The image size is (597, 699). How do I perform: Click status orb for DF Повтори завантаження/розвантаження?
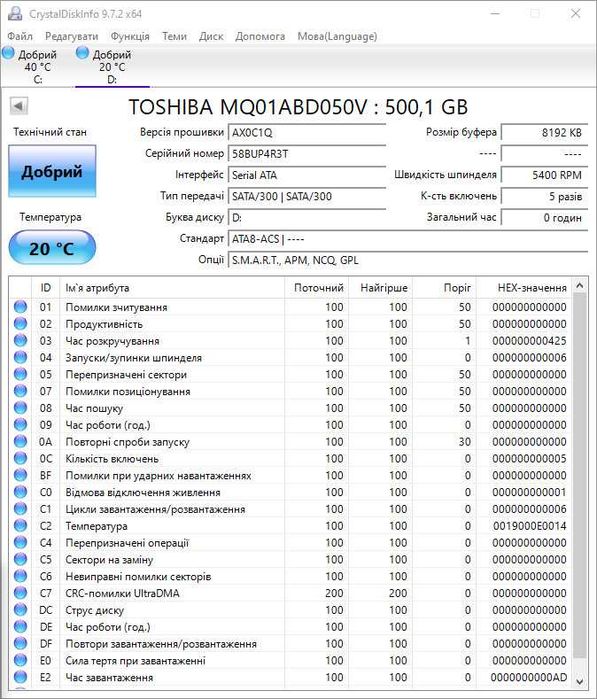tap(21, 643)
